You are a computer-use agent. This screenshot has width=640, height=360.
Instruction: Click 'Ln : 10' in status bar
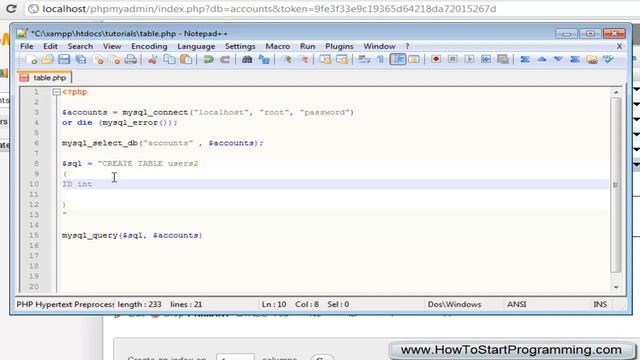274,304
